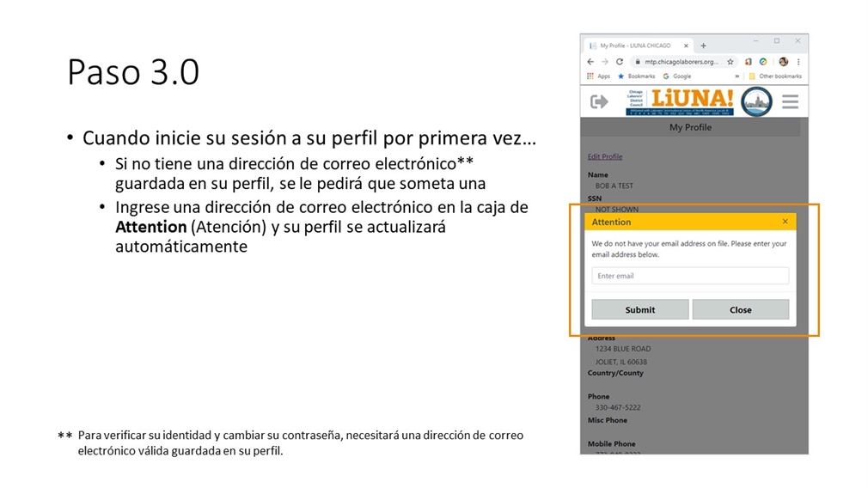Screen dimensions: 868x488
Task: Open the Chrome profile avatar
Action: click(x=783, y=62)
